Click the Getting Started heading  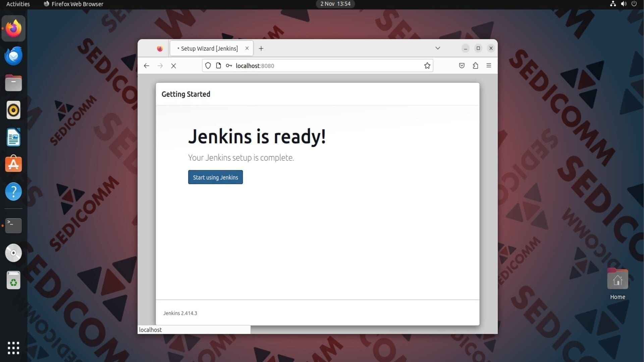click(x=186, y=94)
